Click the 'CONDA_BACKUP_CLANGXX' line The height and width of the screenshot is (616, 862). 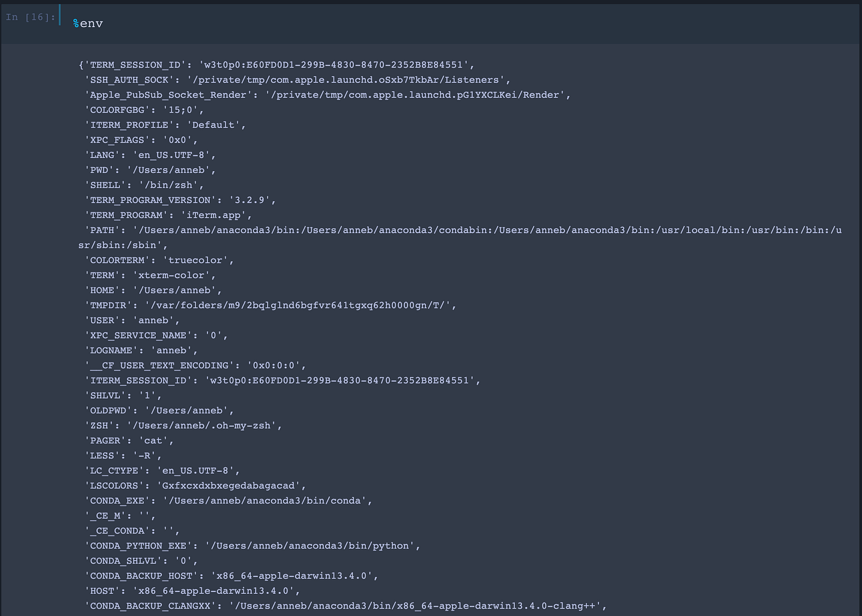[x=345, y=606]
